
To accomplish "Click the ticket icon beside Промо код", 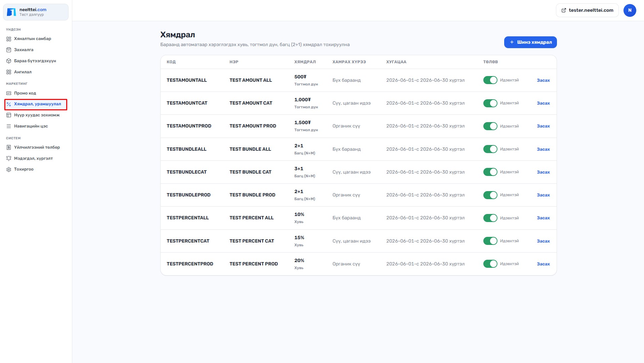I will (x=9, y=93).
